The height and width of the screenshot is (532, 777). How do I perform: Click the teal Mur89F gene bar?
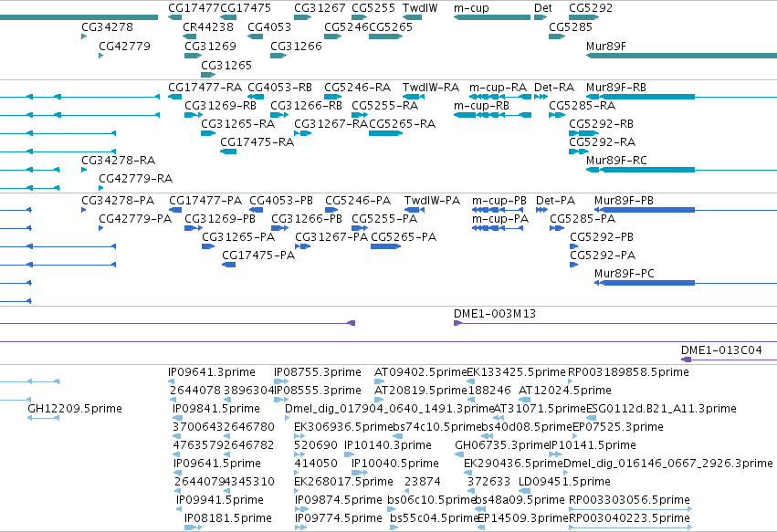pos(681,56)
